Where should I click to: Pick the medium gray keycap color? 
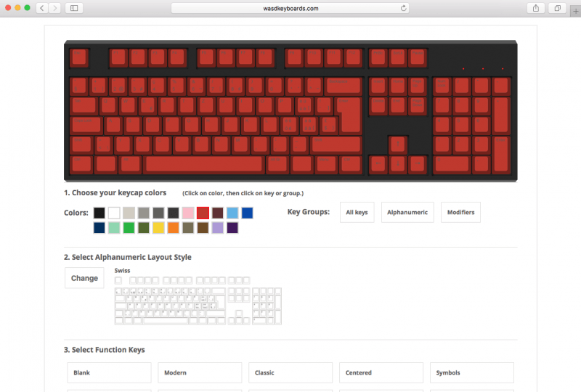pyautogui.click(x=143, y=213)
